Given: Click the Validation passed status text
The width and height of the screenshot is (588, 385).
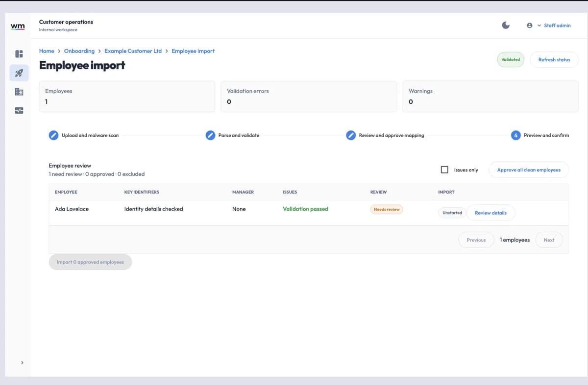Looking at the screenshot, I should pyautogui.click(x=305, y=209).
